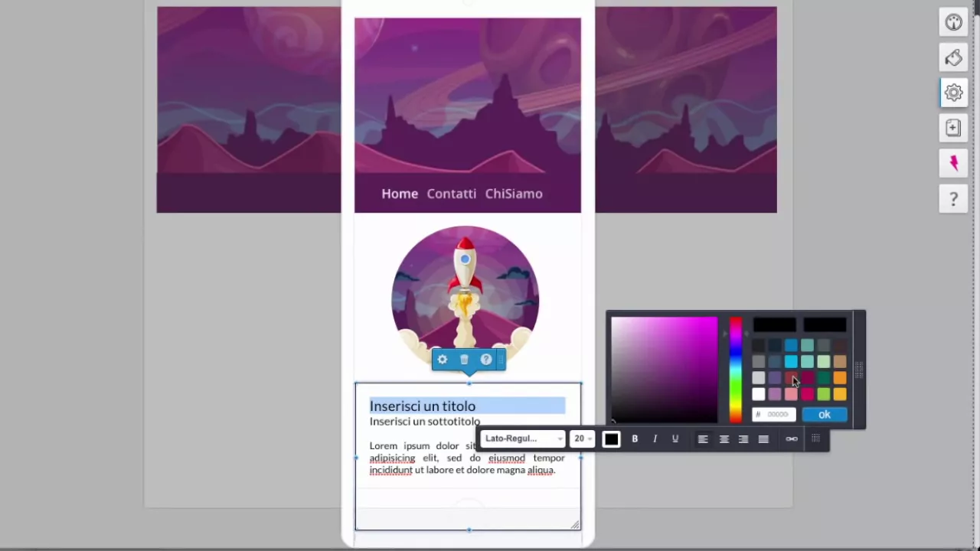The image size is (980, 551).
Task: Open the paint bucket style panel
Action: [953, 57]
